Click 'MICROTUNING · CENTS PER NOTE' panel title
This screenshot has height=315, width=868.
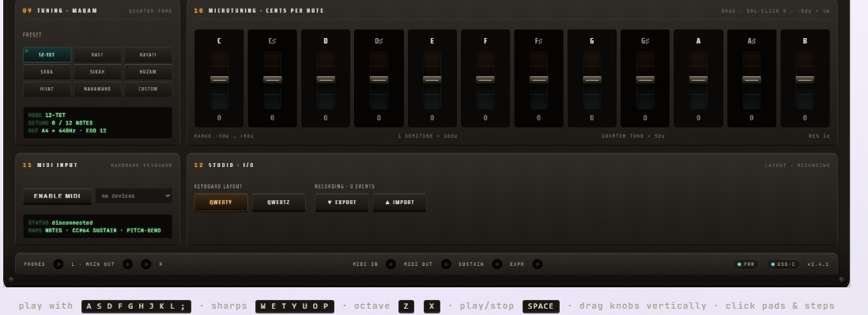coord(266,10)
